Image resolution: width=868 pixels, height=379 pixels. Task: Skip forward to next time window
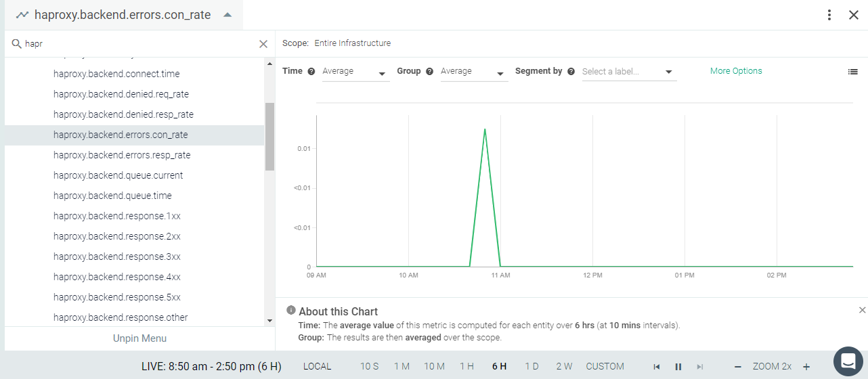[x=700, y=367]
